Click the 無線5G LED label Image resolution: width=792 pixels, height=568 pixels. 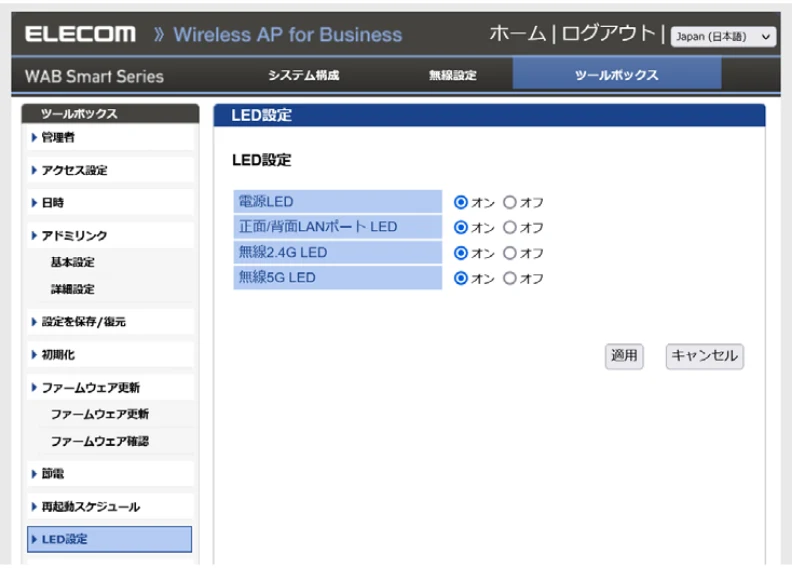click(337, 277)
